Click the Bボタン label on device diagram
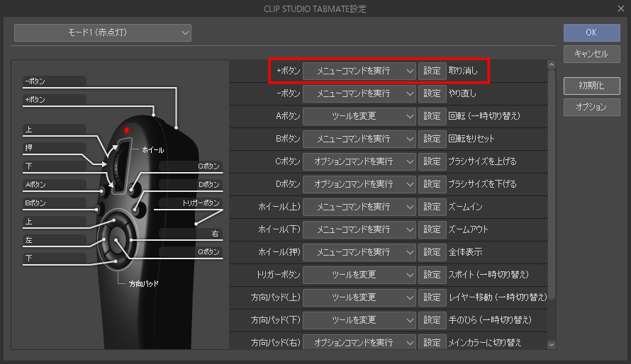 click(x=35, y=203)
